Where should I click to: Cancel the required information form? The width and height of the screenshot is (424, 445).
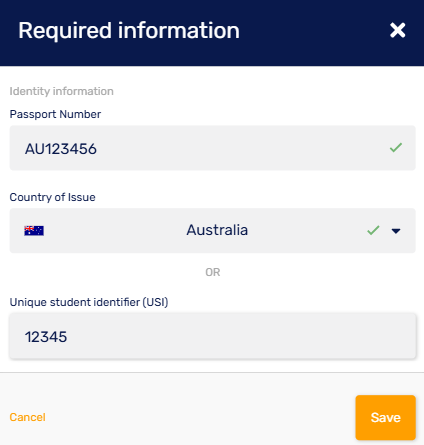point(27,417)
